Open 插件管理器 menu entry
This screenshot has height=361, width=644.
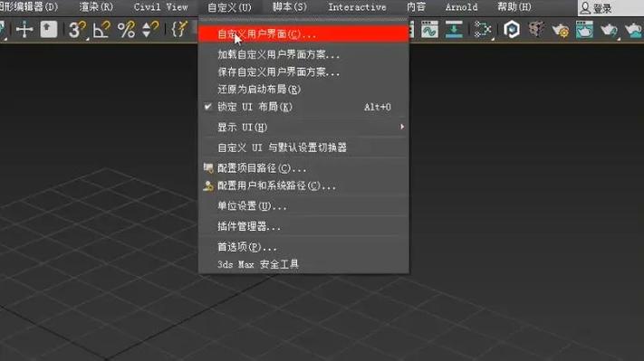click(x=303, y=226)
